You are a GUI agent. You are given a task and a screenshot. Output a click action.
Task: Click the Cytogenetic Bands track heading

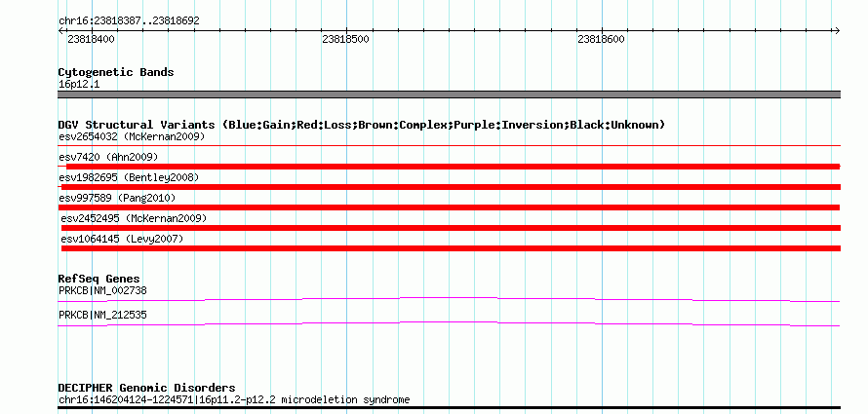click(x=116, y=72)
